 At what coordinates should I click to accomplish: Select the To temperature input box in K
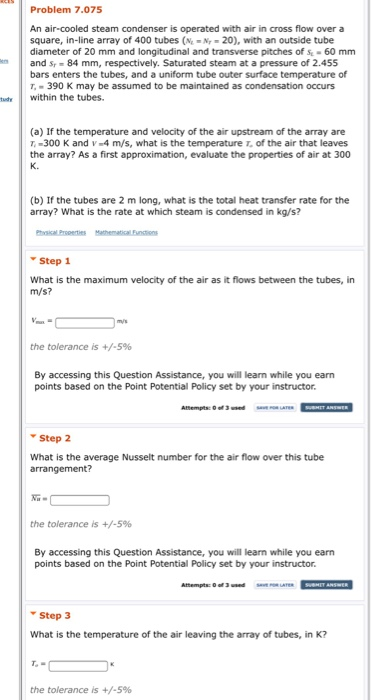78,666
